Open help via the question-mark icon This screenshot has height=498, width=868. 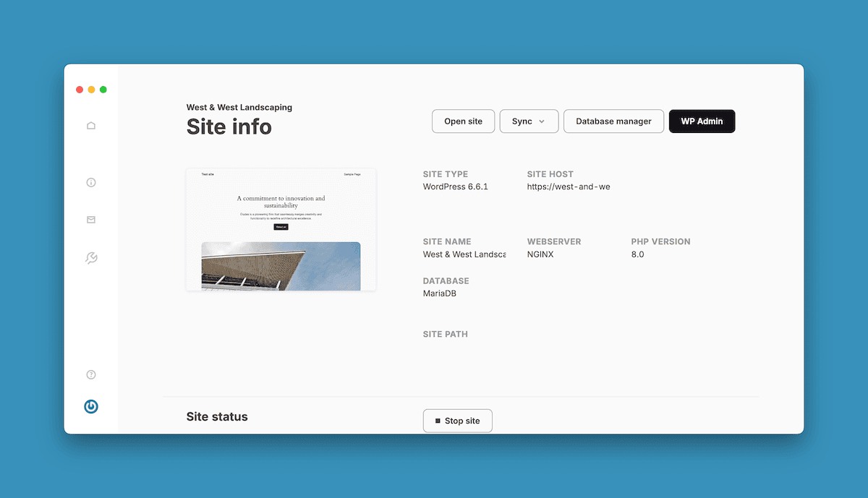coord(91,374)
